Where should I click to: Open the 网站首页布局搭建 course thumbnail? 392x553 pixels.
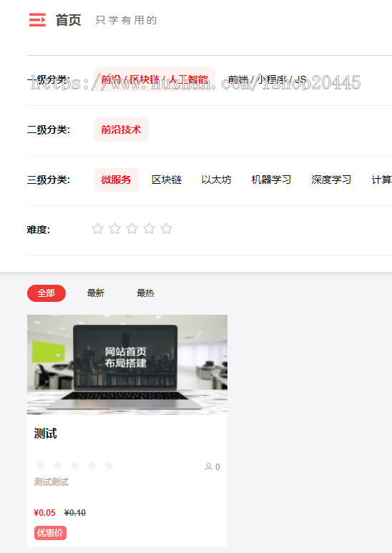pos(127,365)
